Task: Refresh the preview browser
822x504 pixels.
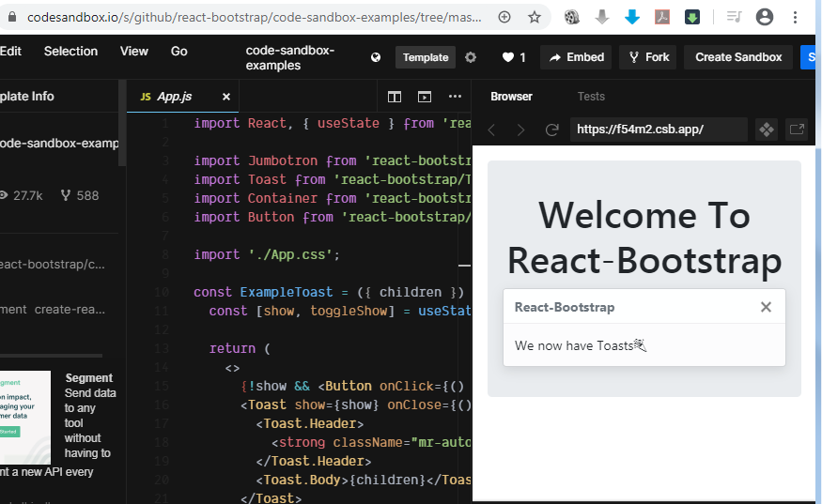Action: tap(551, 130)
